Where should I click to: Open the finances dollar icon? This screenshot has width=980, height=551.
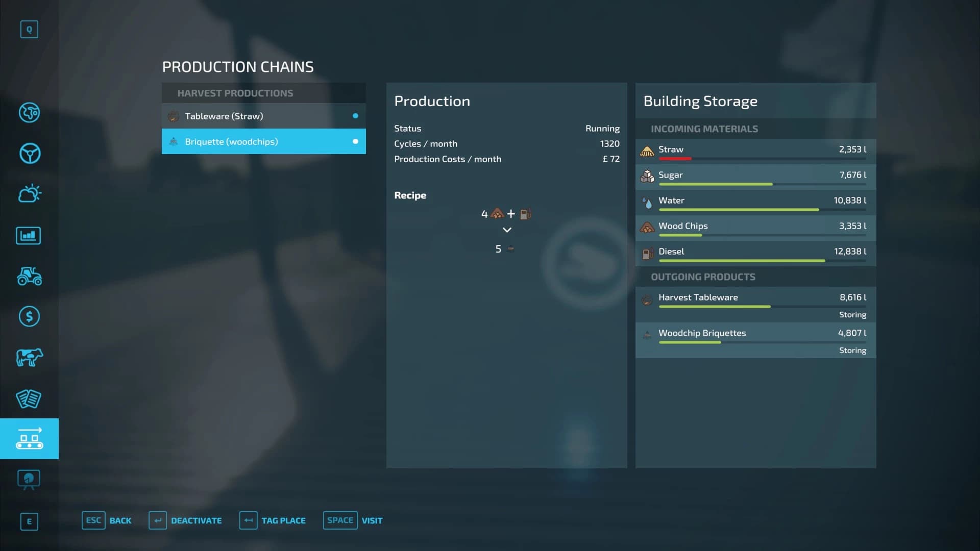pyautogui.click(x=29, y=316)
